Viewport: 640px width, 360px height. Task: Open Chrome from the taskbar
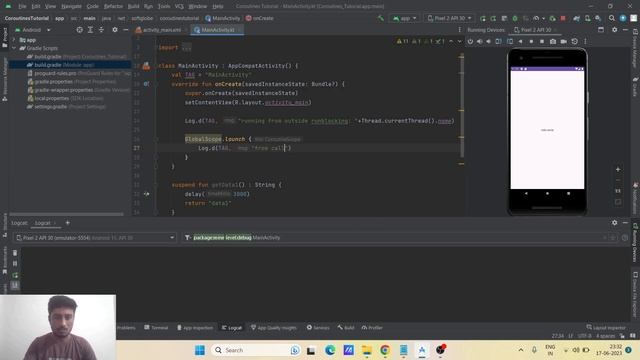click(384, 350)
